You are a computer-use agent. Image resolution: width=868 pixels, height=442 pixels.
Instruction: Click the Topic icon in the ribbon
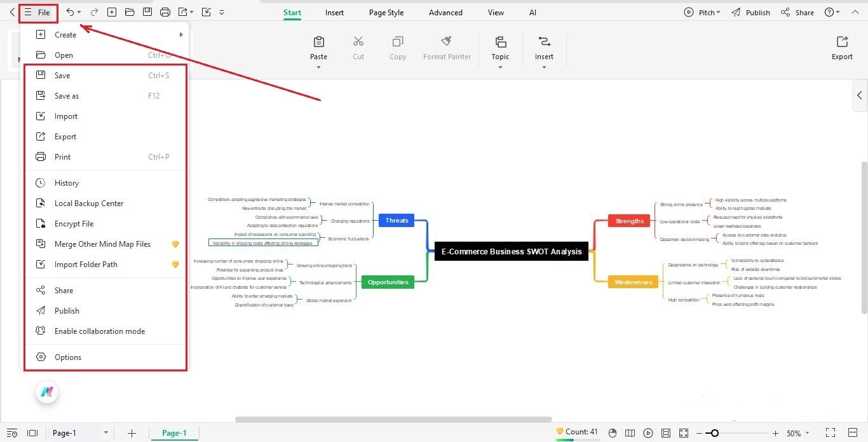click(501, 42)
